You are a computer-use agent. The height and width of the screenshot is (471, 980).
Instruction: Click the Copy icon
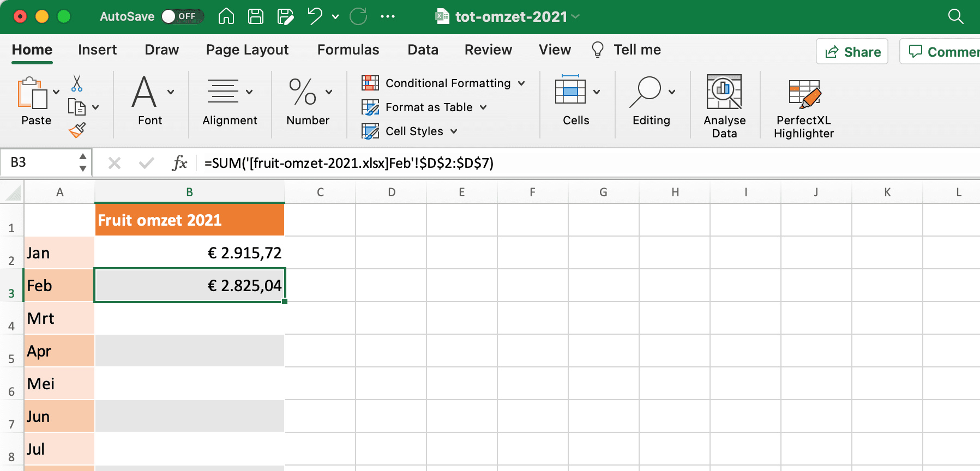77,107
